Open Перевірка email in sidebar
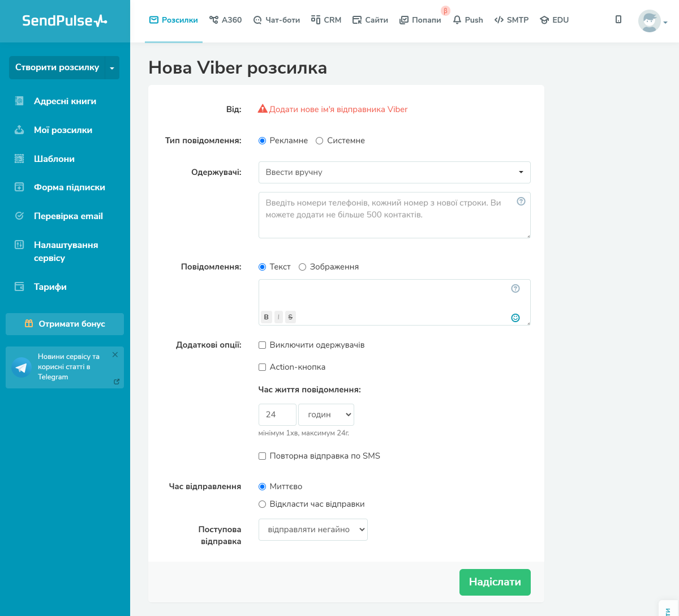Screen dimensions: 679x616 (68, 216)
